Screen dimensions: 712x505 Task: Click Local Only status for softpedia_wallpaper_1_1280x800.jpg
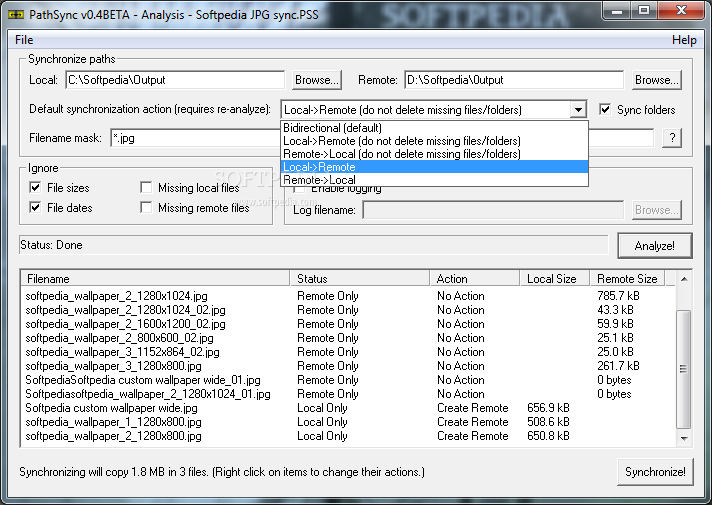click(322, 422)
